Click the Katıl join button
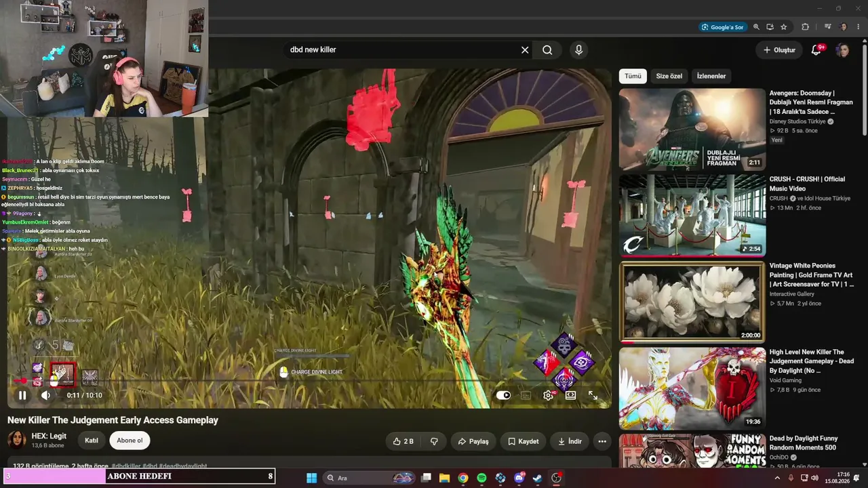The height and width of the screenshot is (488, 868). 92,441
